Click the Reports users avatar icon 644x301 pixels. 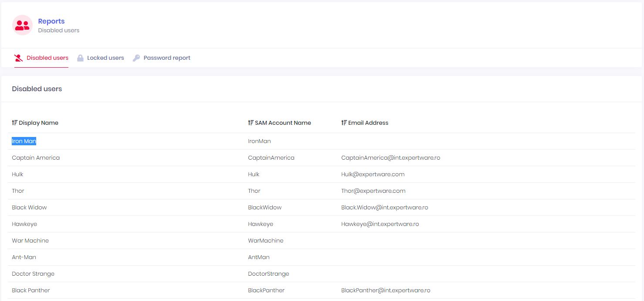(x=22, y=25)
